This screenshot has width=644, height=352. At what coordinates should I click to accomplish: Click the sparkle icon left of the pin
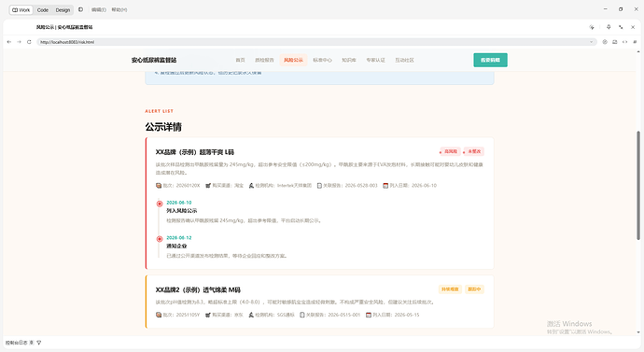592,27
